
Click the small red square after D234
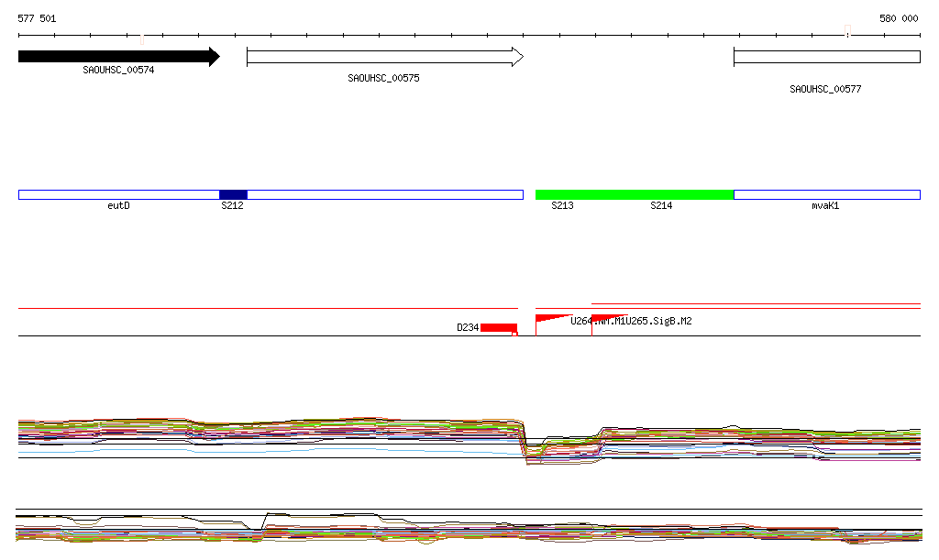pos(514,334)
